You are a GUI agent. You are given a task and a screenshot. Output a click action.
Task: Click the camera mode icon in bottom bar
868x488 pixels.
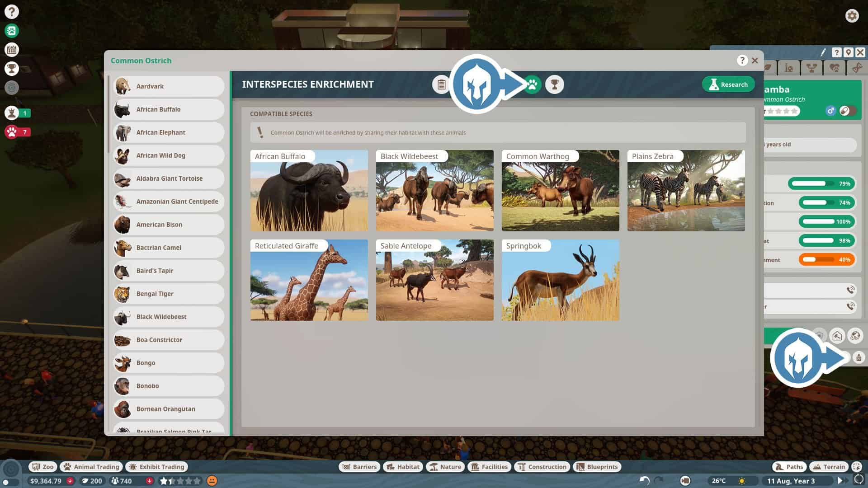click(x=685, y=481)
